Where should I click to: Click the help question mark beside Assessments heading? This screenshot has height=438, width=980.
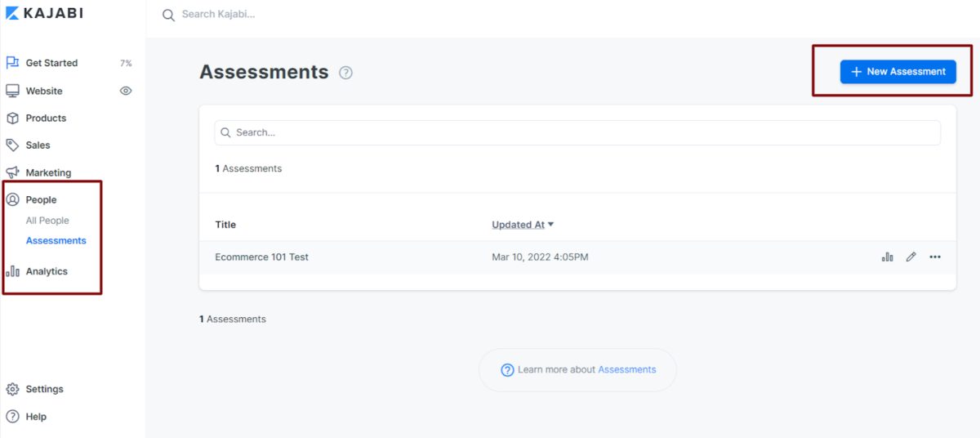tap(345, 73)
